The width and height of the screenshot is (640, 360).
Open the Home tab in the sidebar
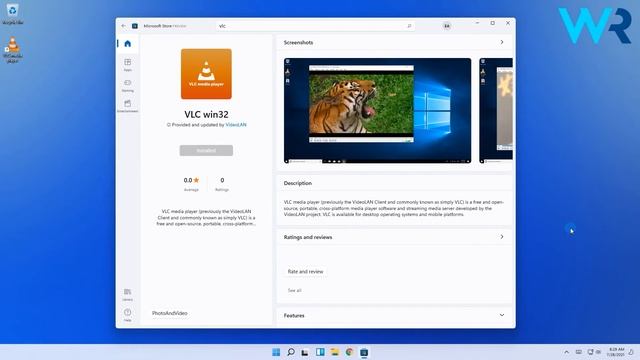point(128,44)
